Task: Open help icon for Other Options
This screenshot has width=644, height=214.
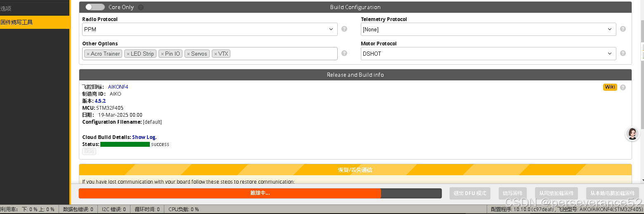Action: [344, 54]
